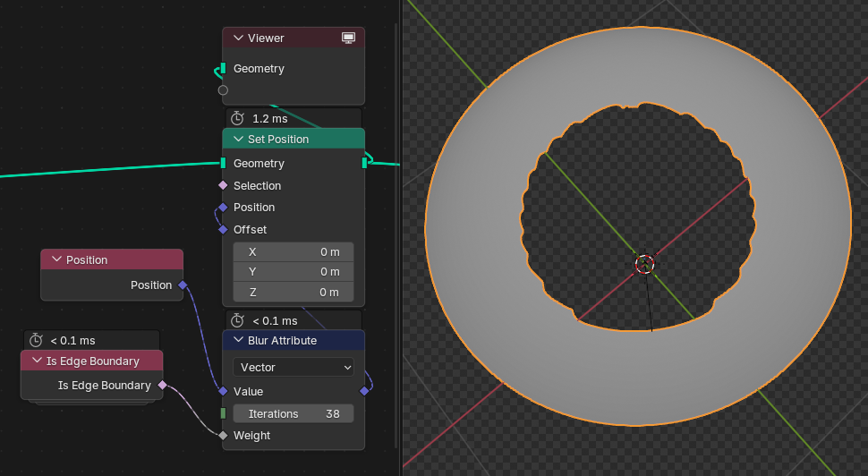Select the Blur Attribute node header title

tap(282, 340)
